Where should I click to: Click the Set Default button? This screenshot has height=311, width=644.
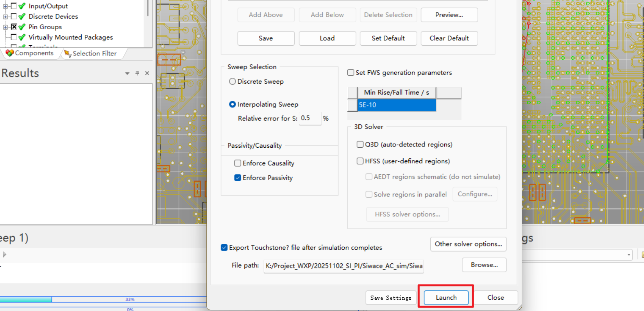(x=388, y=38)
